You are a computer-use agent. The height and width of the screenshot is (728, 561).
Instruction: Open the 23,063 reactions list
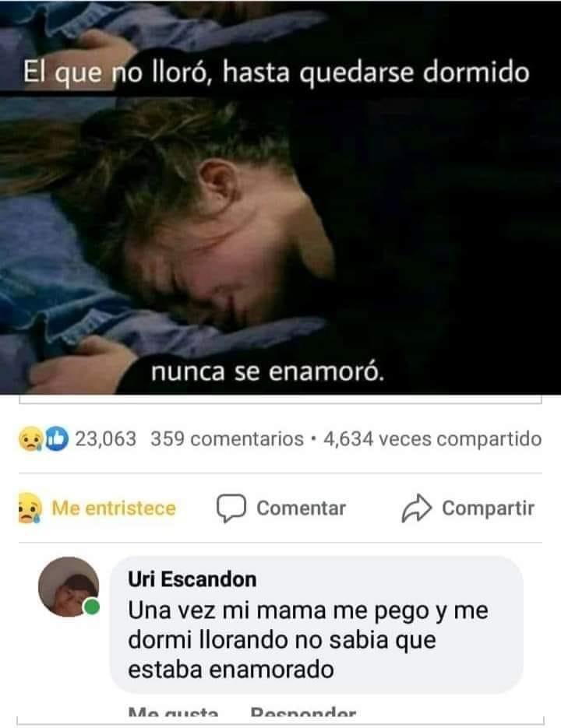[x=105, y=439]
